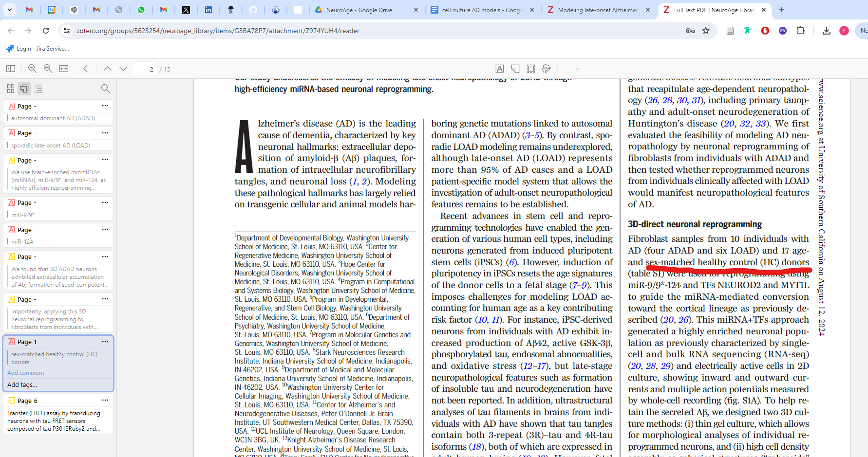This screenshot has height=457, width=868.
Task: Open the '3-5' reference citation link
Action: (x=532, y=135)
